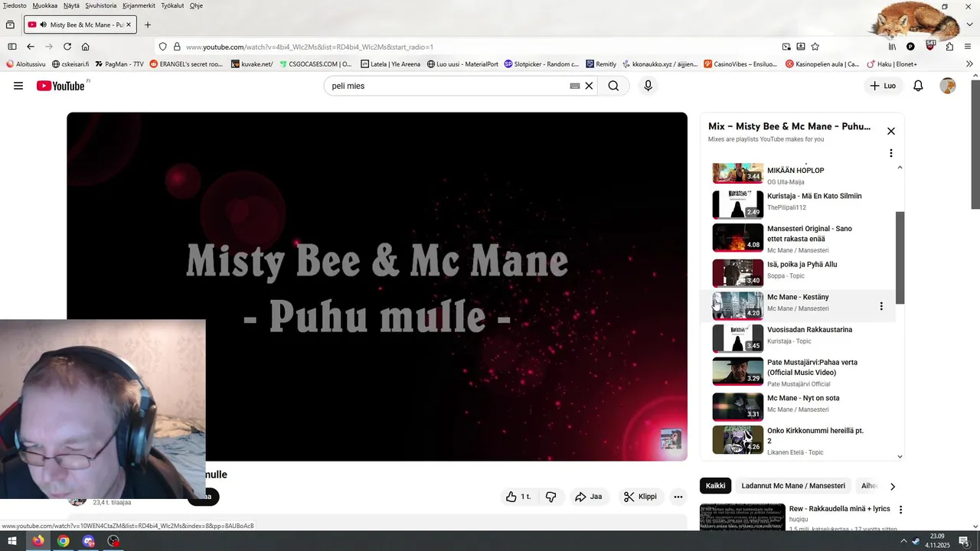Image resolution: width=980 pixels, height=551 pixels.
Task: Open the Firefox application menu
Action: click(969, 47)
